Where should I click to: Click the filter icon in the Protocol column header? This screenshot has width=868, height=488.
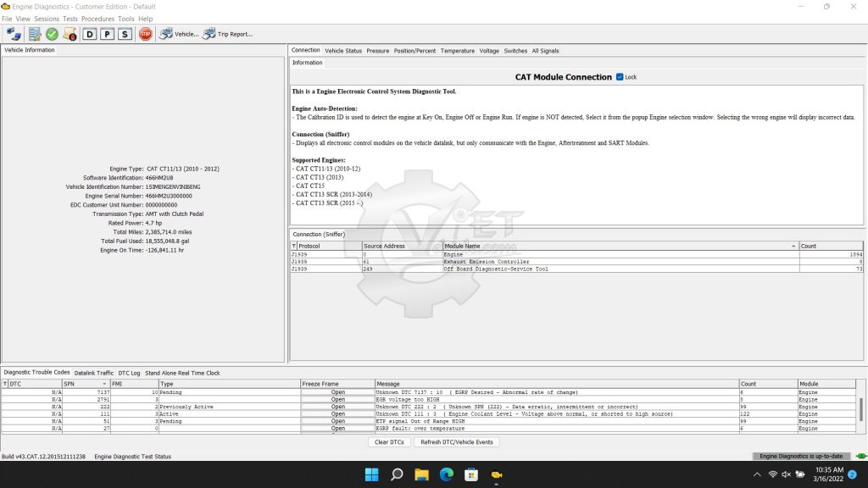point(293,246)
